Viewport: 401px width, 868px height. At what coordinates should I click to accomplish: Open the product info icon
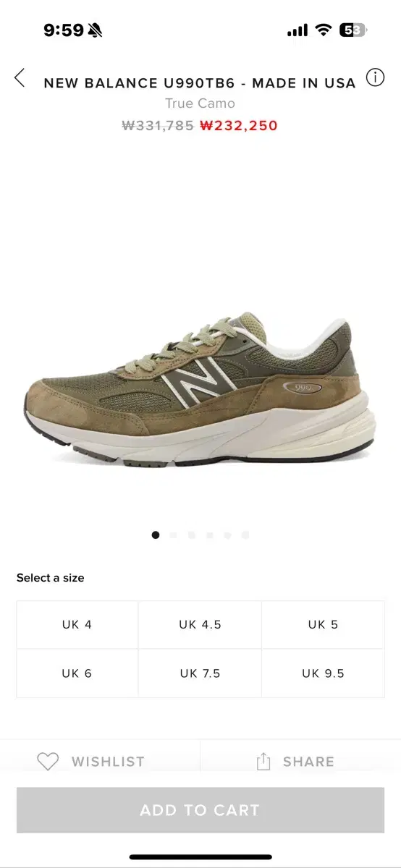375,78
